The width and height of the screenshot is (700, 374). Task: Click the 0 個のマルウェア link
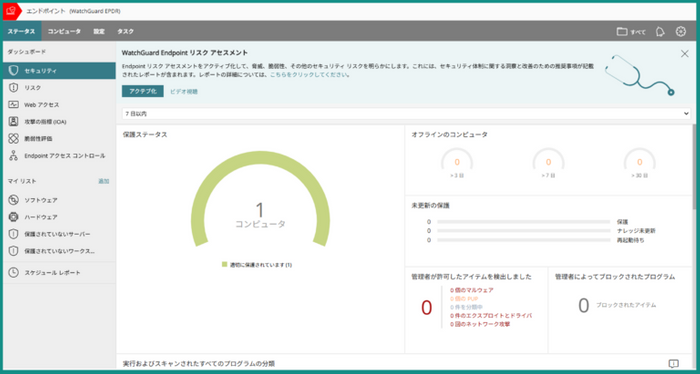[471, 290]
